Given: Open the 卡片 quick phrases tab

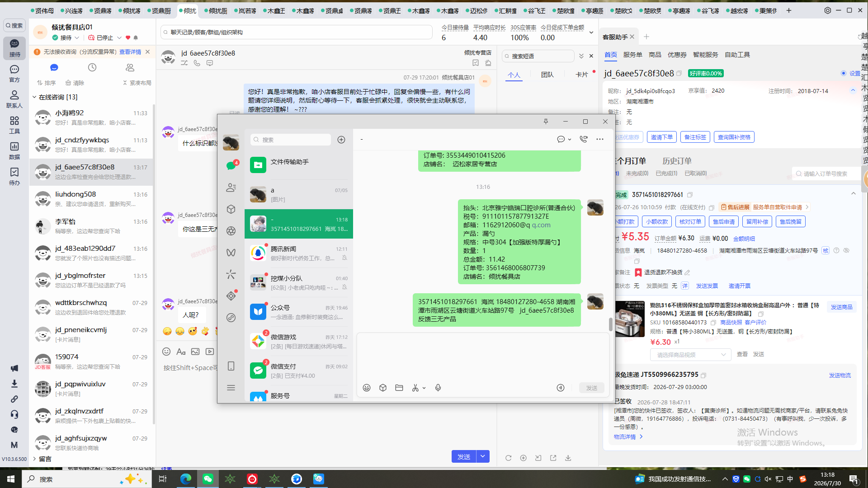Looking at the screenshot, I should pos(581,75).
